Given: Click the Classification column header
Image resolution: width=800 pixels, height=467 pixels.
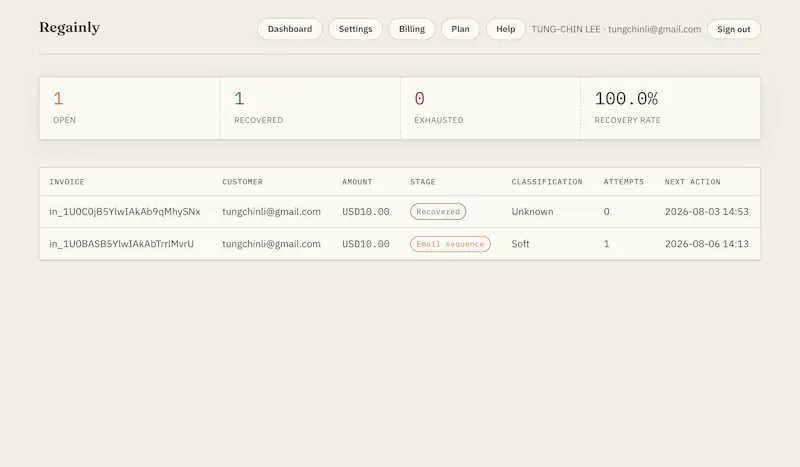Looking at the screenshot, I should coord(547,182).
